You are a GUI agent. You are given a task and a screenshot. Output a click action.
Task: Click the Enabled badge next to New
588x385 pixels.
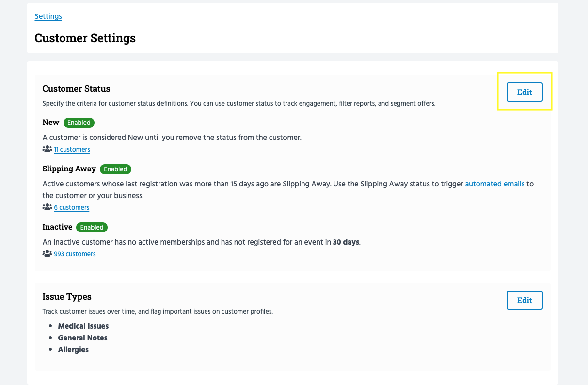[79, 123]
